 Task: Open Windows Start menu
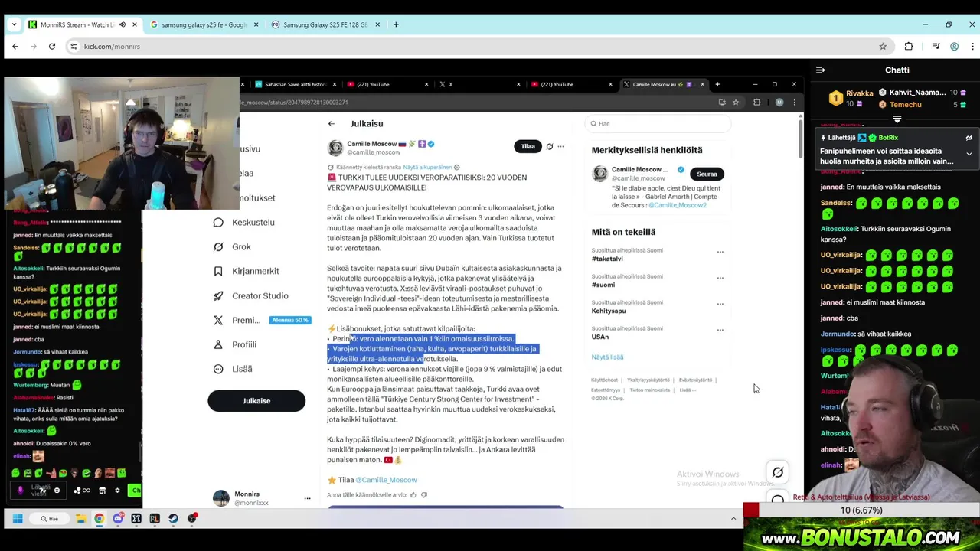17,519
